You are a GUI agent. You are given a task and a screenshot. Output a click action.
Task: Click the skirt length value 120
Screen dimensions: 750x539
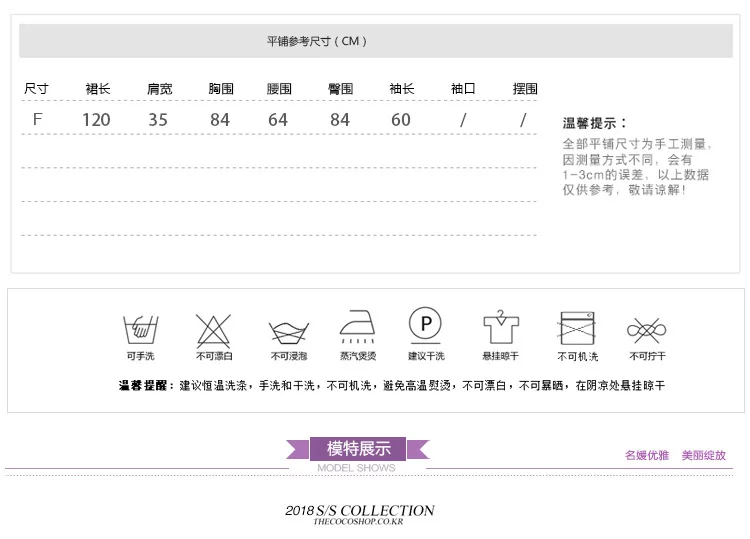pos(96,120)
